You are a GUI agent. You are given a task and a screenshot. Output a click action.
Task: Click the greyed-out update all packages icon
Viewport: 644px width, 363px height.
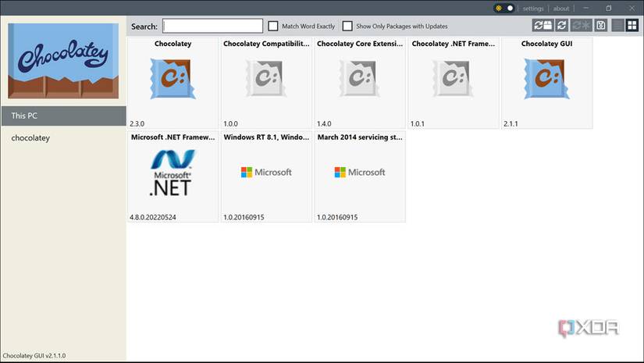click(581, 26)
